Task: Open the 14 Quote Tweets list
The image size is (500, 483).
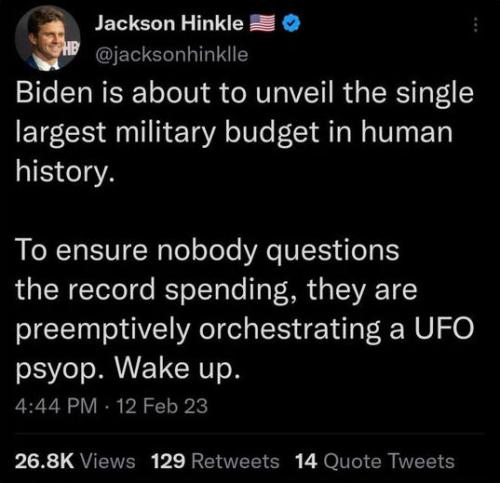Action: tap(375, 461)
